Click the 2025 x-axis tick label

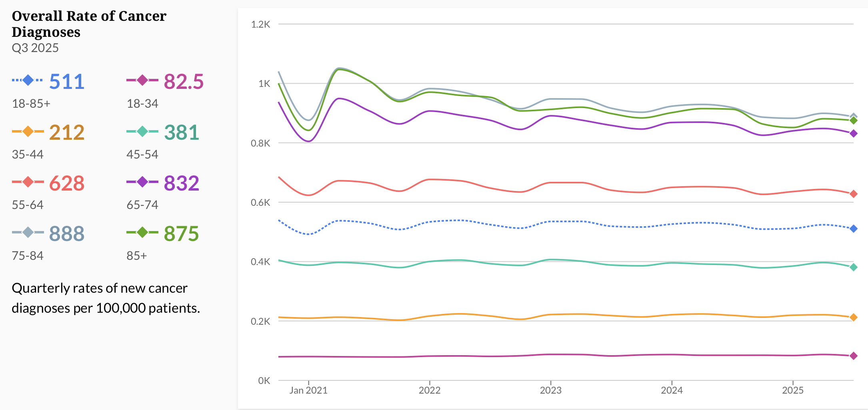pos(793,390)
